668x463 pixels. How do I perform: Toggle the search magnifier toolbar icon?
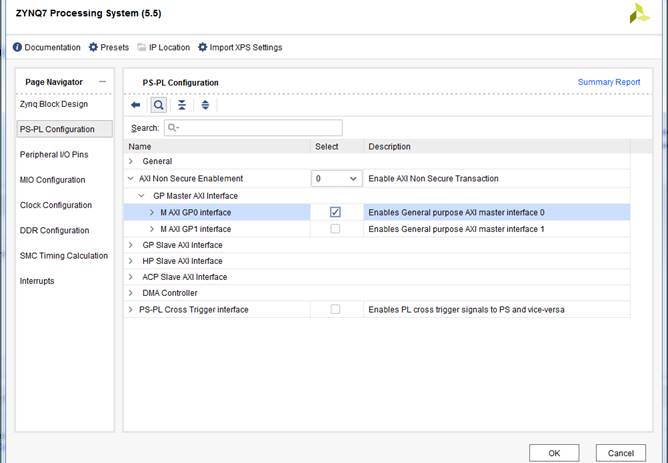(x=158, y=105)
